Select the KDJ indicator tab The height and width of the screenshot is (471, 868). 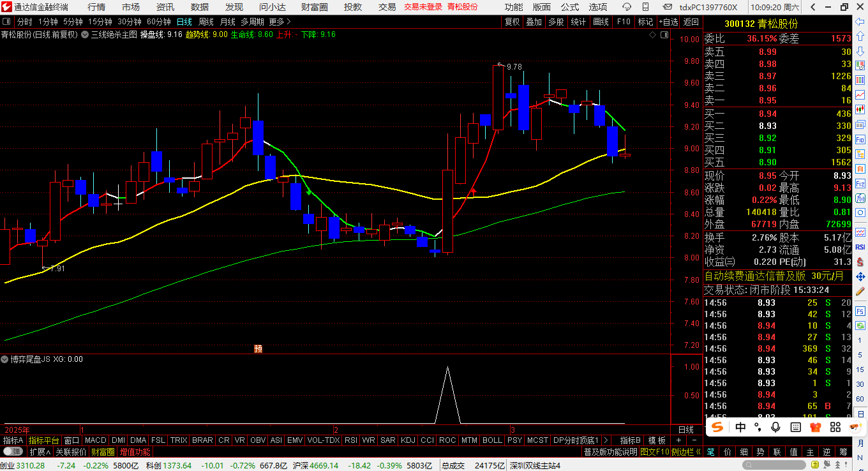408,440
